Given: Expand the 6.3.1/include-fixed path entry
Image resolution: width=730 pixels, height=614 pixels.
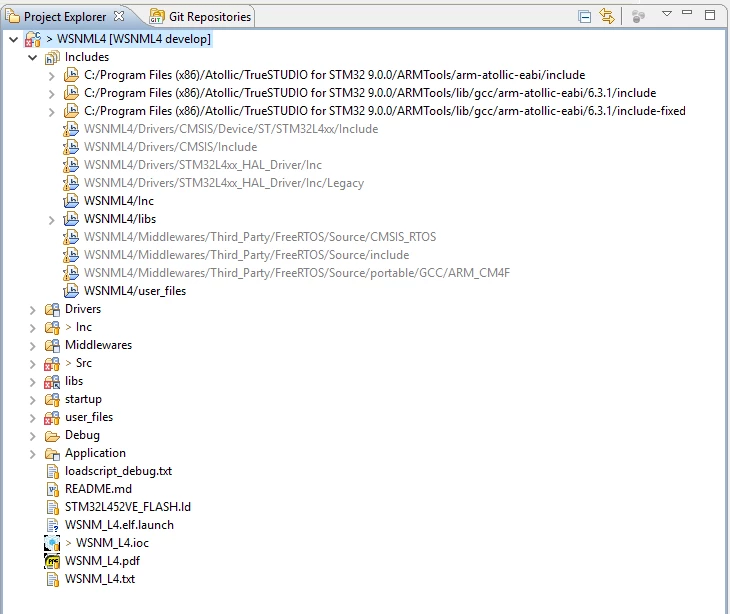Looking at the screenshot, I should tap(52, 112).
